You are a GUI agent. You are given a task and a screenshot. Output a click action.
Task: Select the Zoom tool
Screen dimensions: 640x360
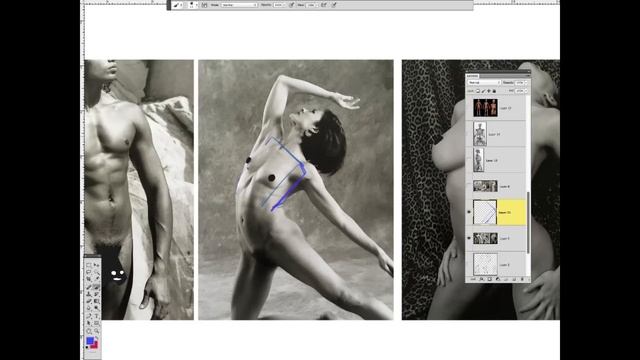click(x=97, y=331)
